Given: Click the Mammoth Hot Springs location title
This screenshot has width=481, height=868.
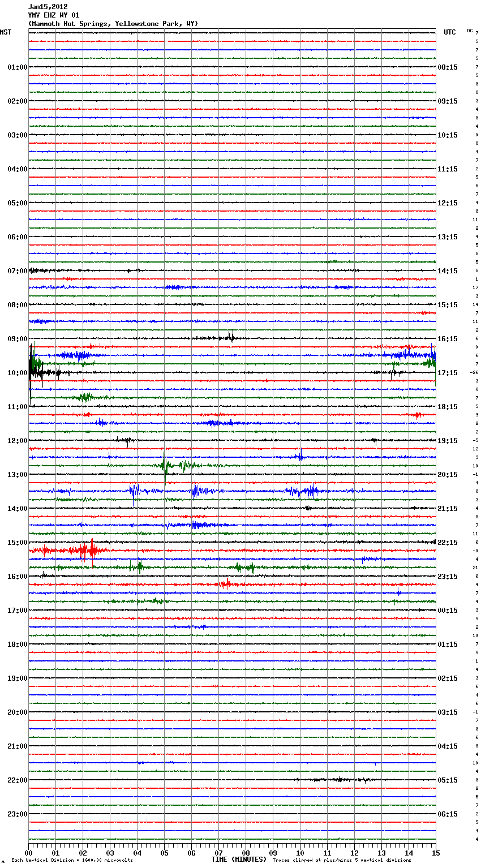Looking at the screenshot, I should (x=113, y=24).
